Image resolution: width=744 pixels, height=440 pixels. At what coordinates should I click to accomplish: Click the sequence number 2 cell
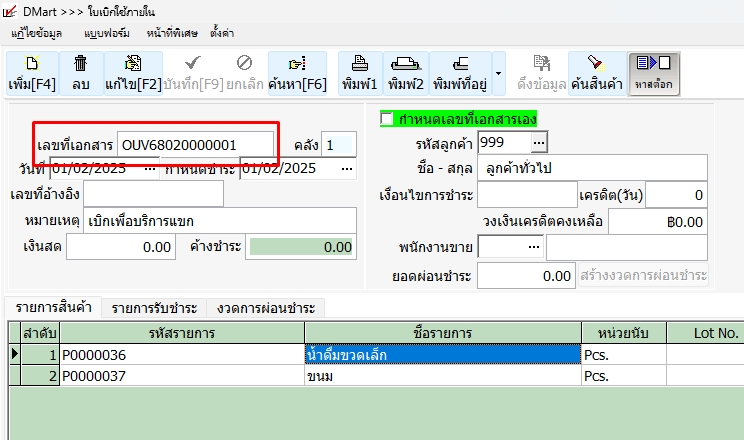[x=40, y=376]
